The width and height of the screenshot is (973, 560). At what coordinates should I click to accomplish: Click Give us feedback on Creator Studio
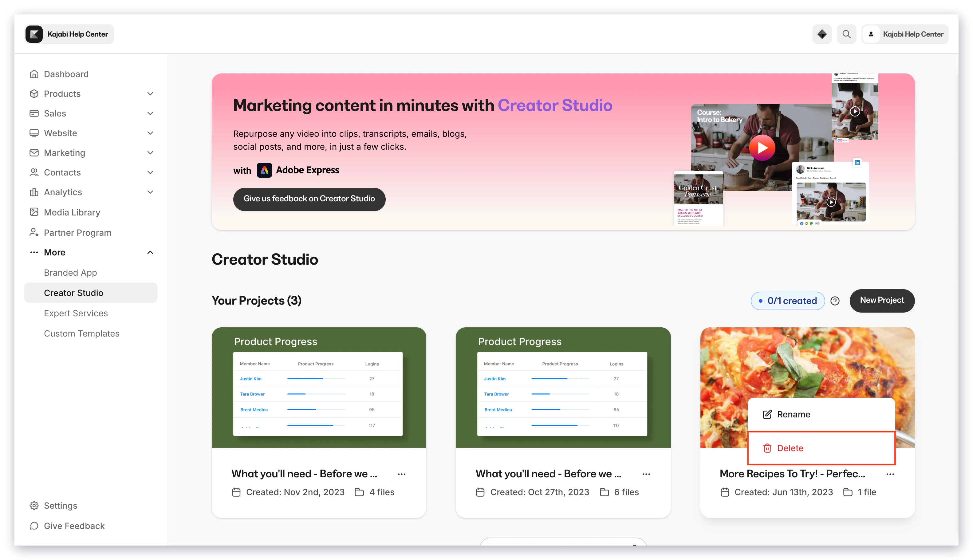coord(309,199)
